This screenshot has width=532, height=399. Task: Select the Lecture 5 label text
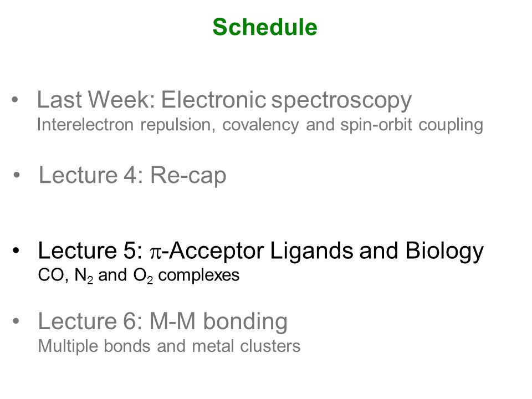90,250
